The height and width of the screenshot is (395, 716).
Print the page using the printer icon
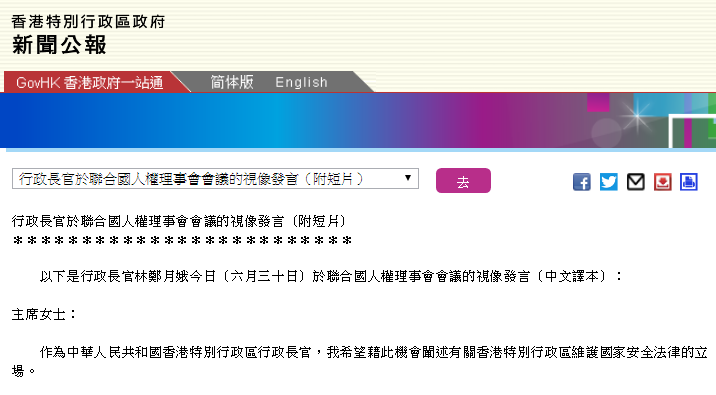(x=689, y=182)
